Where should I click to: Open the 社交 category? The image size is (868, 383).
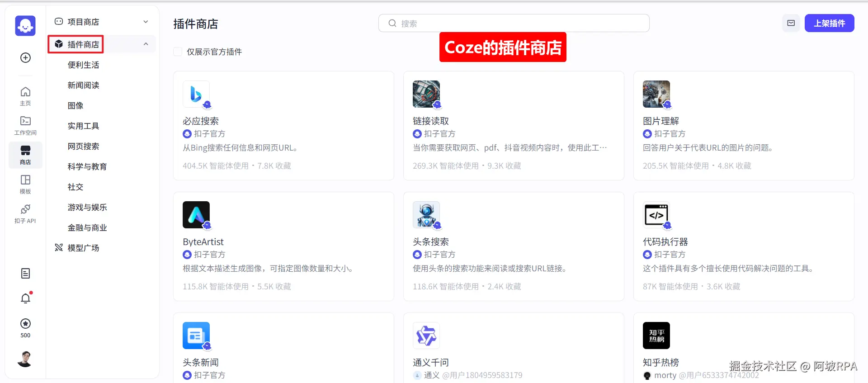tap(75, 187)
